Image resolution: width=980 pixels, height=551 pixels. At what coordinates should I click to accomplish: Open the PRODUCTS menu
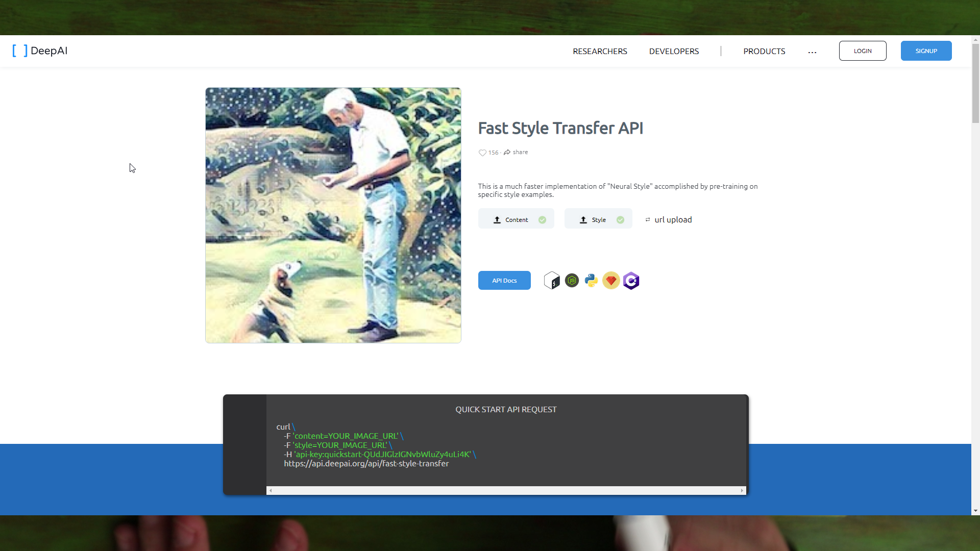pyautogui.click(x=764, y=51)
